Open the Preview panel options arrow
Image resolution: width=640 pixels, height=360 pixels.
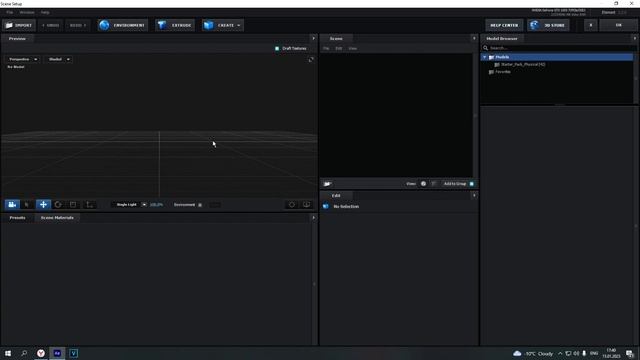313,38
